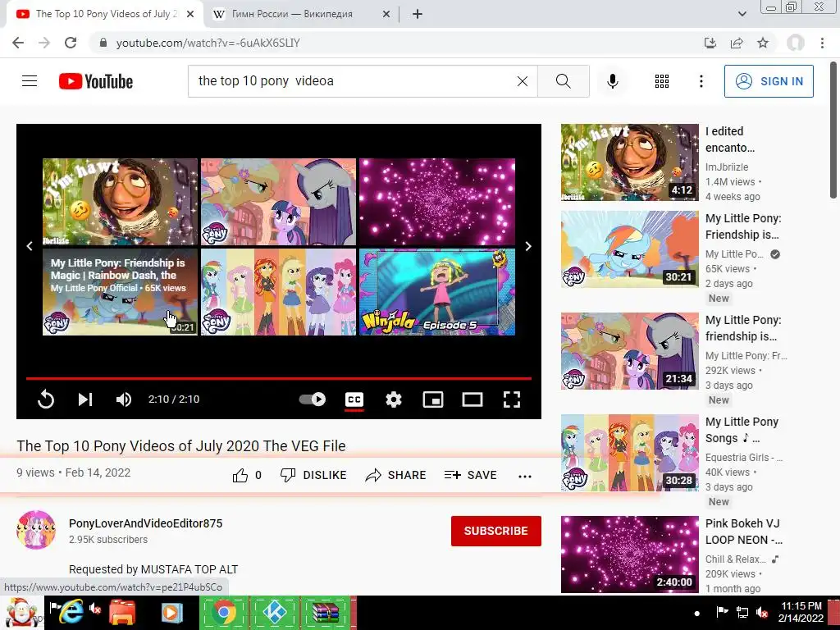840x630 pixels.
Task: Go back in browser history
Action: coord(18,43)
